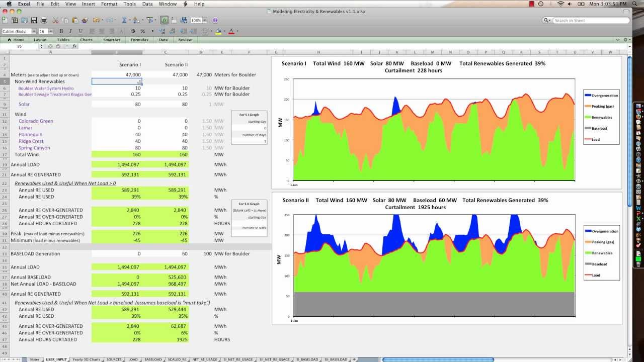Viewport: 644px width, 362px height.
Task: Open the search options magnifier dropdown
Action: pyautogui.click(x=547, y=21)
